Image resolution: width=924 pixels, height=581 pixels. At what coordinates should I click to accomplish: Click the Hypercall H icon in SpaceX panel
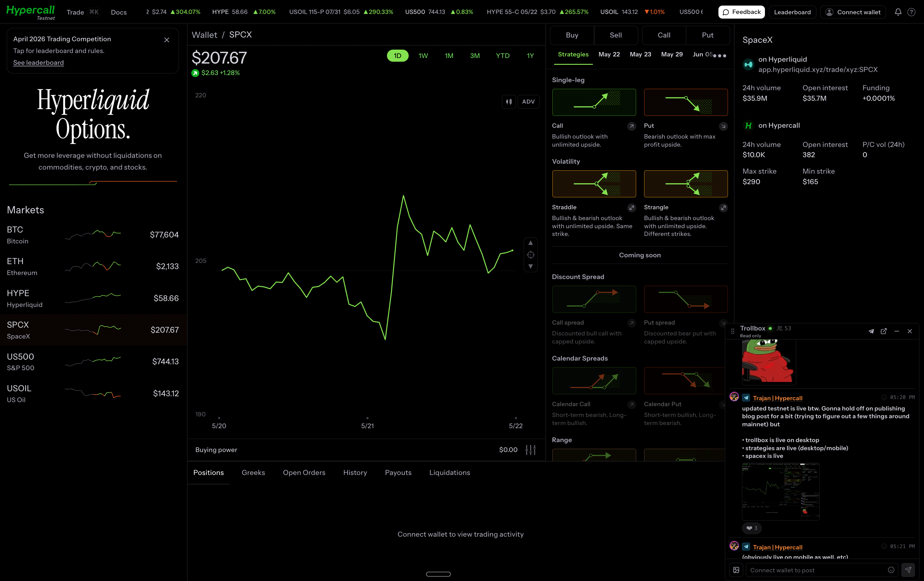click(748, 126)
